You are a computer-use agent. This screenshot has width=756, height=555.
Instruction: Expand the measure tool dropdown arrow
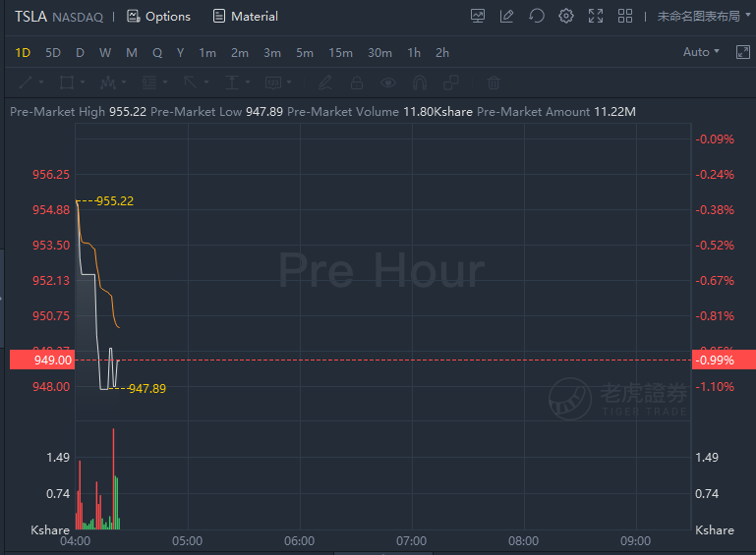248,83
